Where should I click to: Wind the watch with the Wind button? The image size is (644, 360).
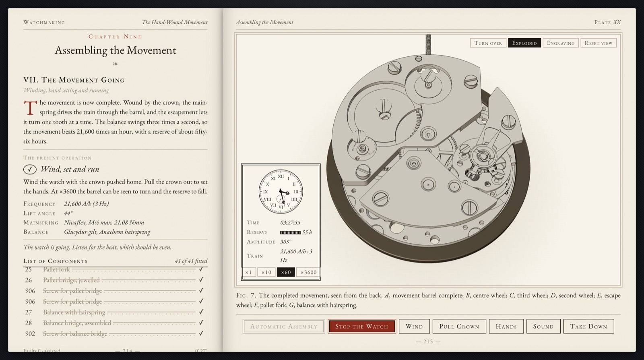click(x=414, y=326)
